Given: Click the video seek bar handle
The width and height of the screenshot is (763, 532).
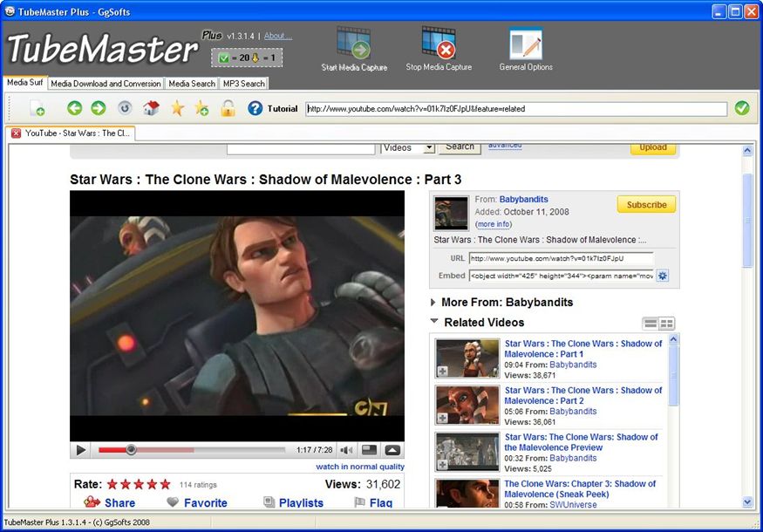Looking at the screenshot, I should pos(131,450).
